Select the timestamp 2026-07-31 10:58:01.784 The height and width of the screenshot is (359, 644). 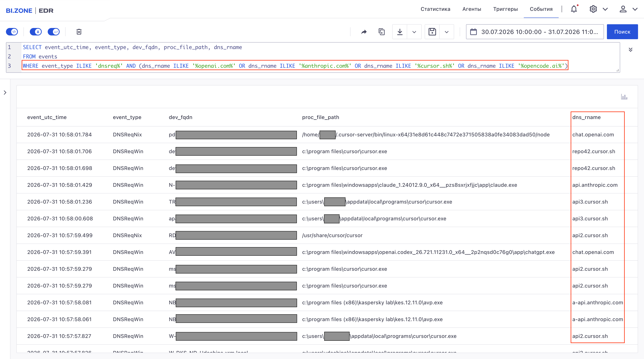pyautogui.click(x=59, y=135)
